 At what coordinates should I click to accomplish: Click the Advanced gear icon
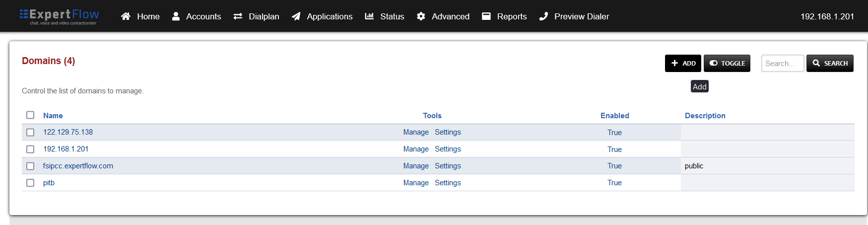(x=421, y=16)
